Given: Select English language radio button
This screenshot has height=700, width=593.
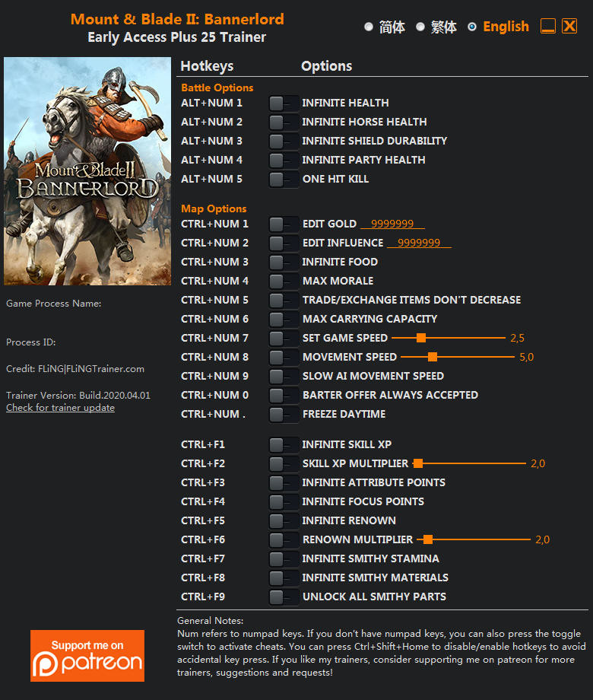Looking at the screenshot, I should point(471,27).
